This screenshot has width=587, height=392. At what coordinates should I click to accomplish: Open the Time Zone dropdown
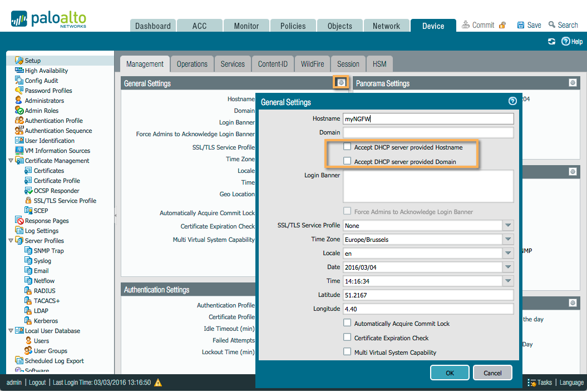[508, 240]
